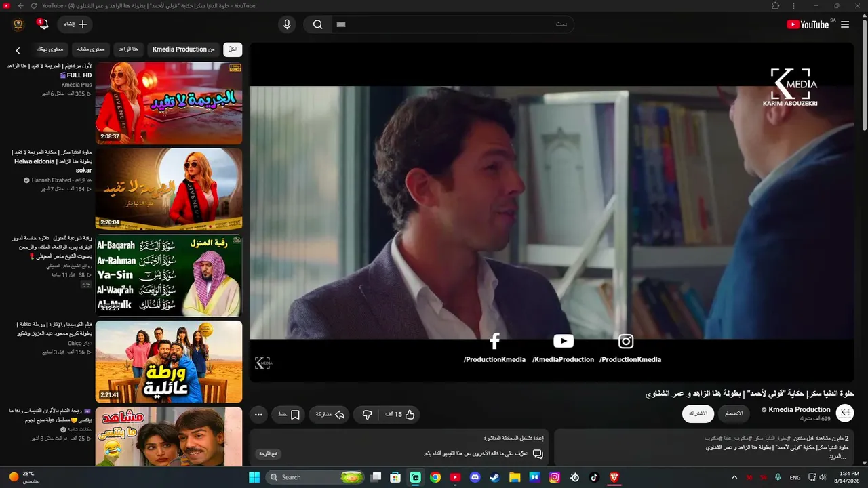The height and width of the screenshot is (488, 868).
Task: Open Kmedia Production channel name link
Action: (800, 409)
